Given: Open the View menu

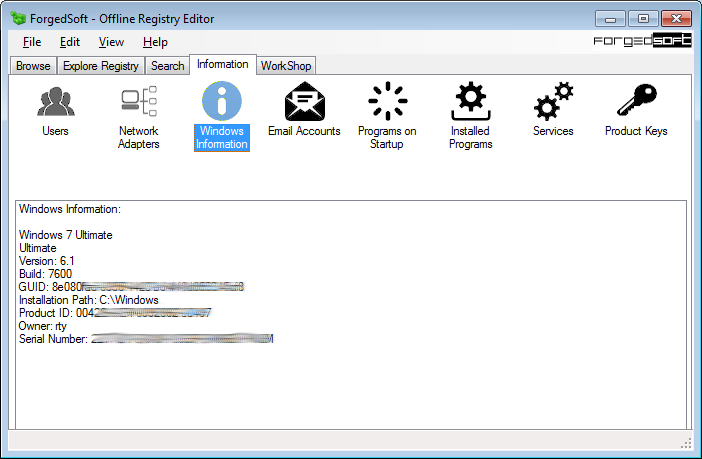Looking at the screenshot, I should 111,42.
